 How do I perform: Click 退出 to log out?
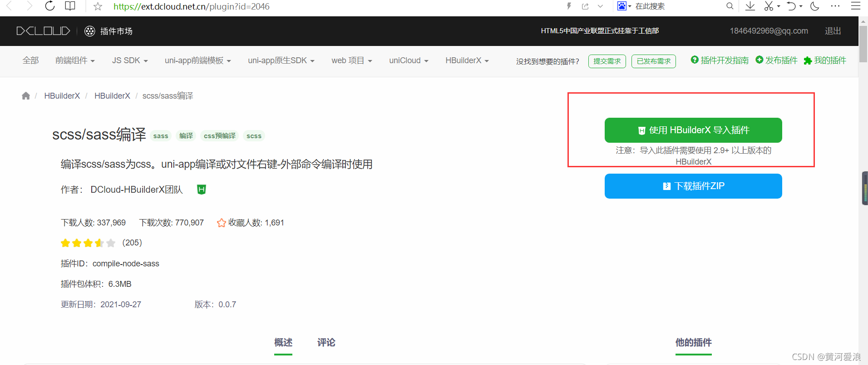833,31
